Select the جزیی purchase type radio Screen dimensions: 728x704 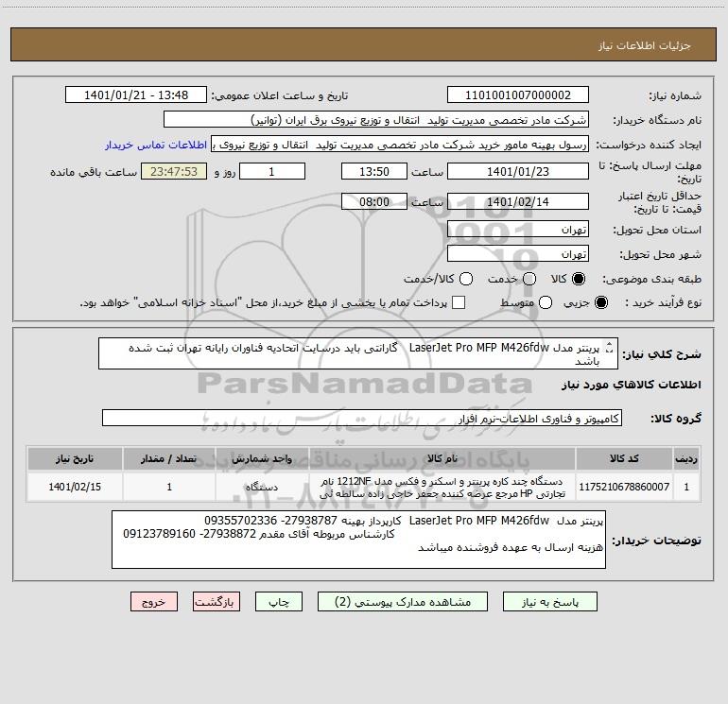pos(600,302)
